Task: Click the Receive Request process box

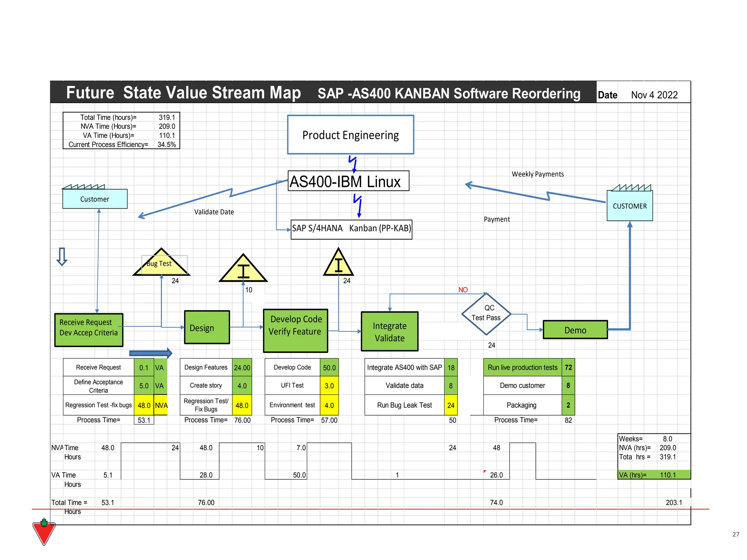Action: click(89, 330)
